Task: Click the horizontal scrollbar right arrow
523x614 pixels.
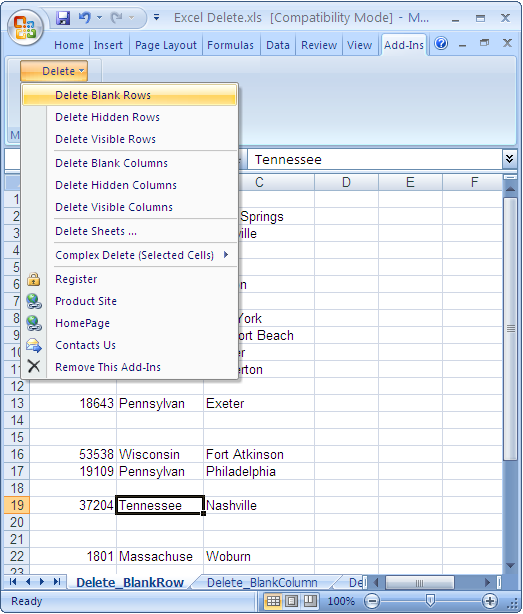Action: (487, 583)
